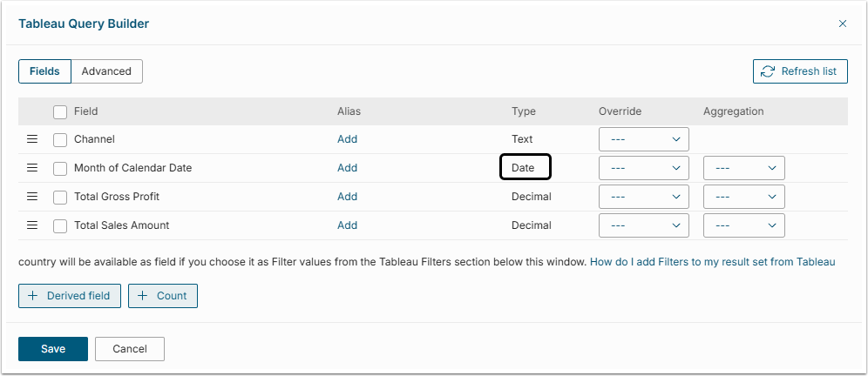868x376 pixels.
Task: Open the Tableau Filters help link
Action: click(712, 261)
